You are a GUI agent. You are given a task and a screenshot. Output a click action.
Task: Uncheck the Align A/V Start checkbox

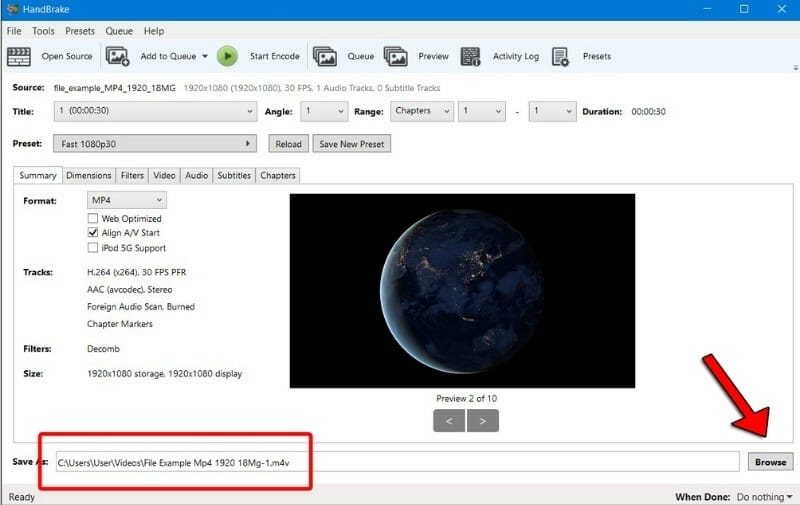[93, 233]
